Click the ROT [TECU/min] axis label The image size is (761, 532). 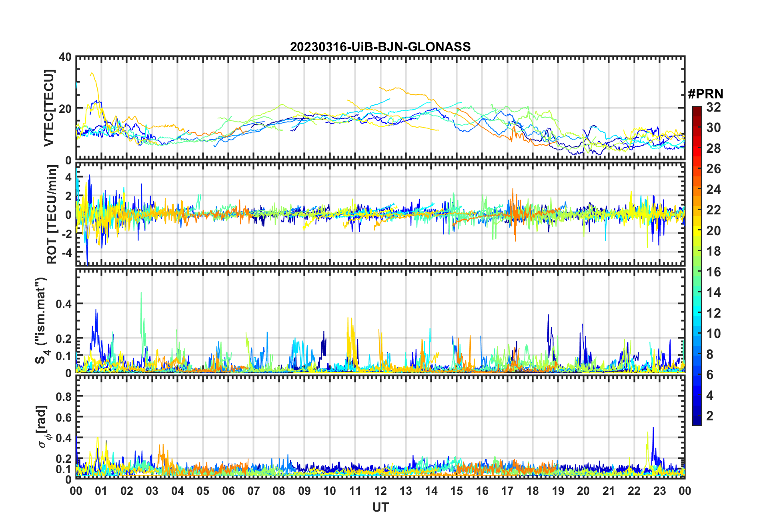tap(52, 214)
